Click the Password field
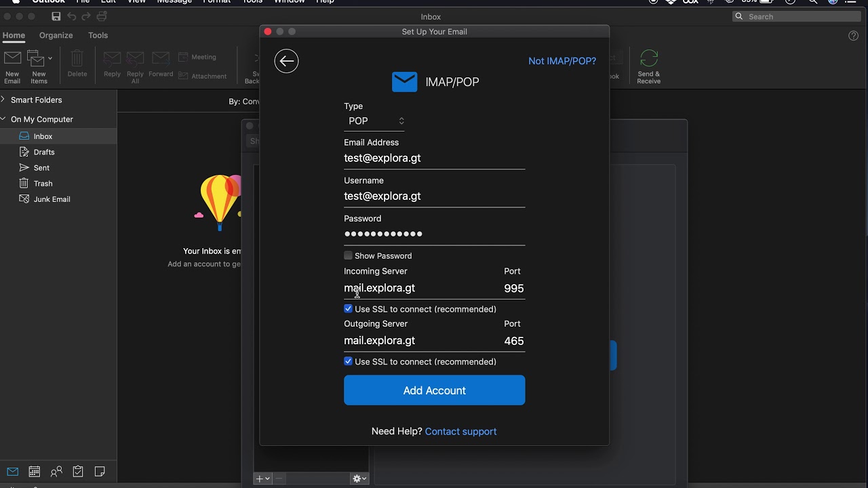 click(435, 234)
